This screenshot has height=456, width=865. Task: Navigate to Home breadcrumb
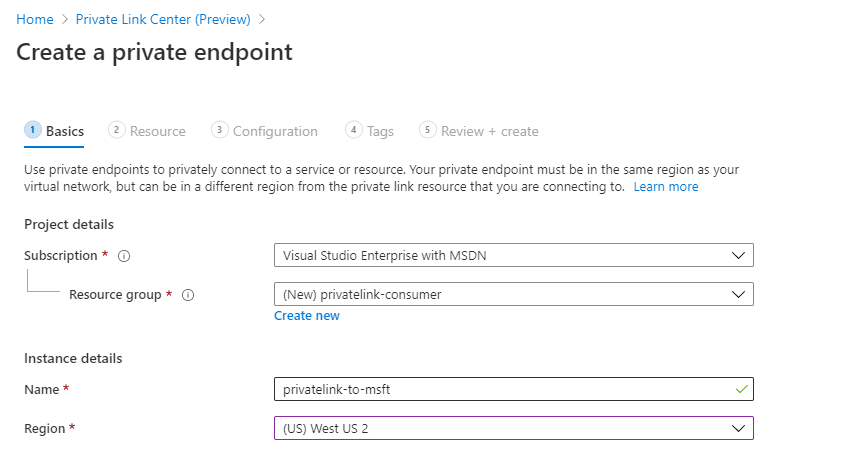pyautogui.click(x=35, y=19)
